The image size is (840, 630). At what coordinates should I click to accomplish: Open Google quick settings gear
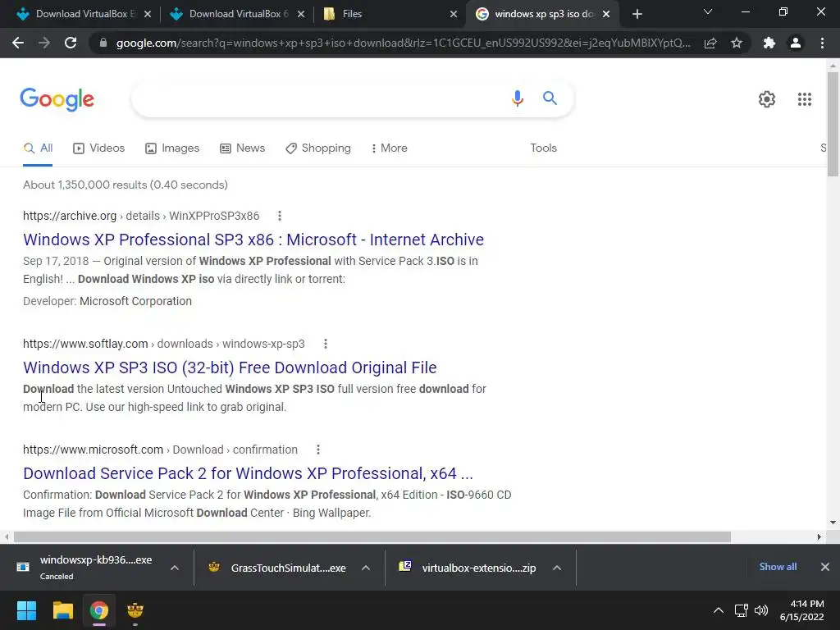point(767,99)
